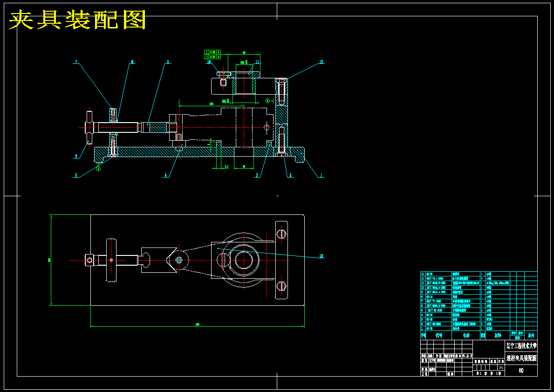The image size is (554, 392).
Task: Click 辽宁工程技术大学 in title block
Action: point(521,345)
